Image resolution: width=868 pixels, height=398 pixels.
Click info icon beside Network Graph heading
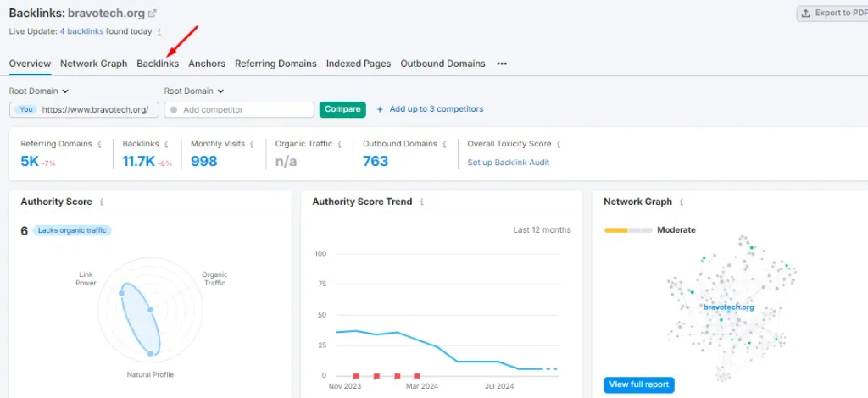682,202
